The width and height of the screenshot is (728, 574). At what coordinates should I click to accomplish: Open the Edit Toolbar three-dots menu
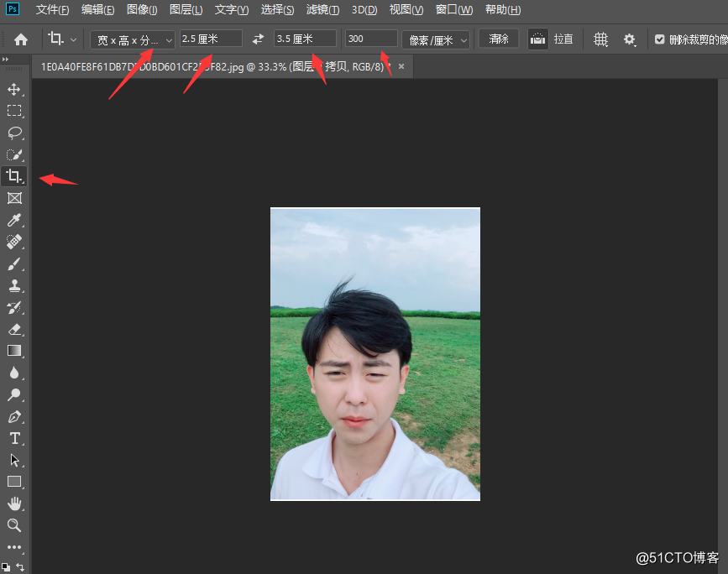coord(14,547)
